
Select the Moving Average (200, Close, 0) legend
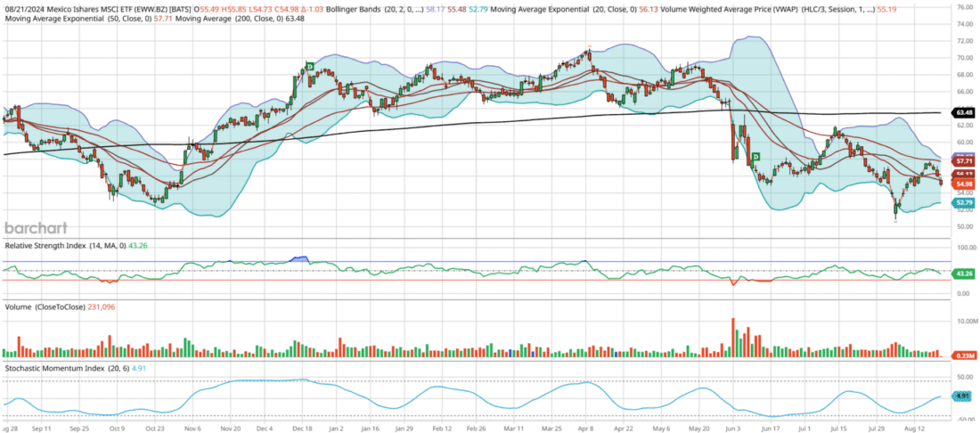tap(229, 20)
